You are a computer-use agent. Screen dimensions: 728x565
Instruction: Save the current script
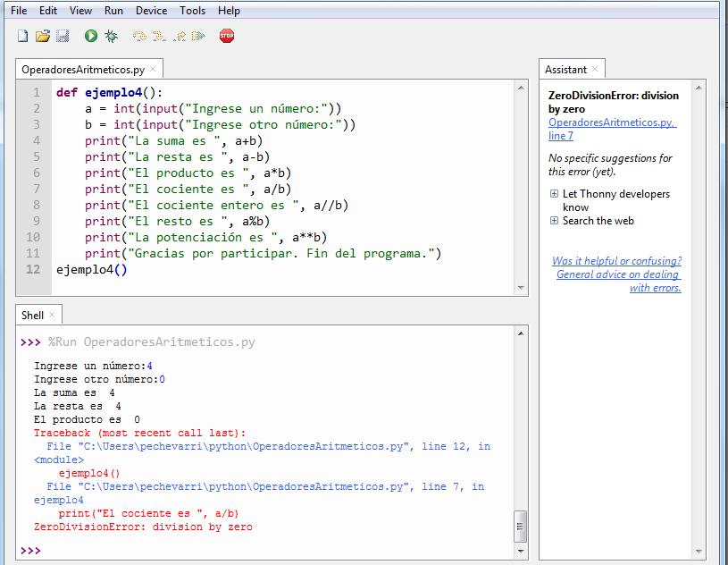pyautogui.click(x=62, y=37)
